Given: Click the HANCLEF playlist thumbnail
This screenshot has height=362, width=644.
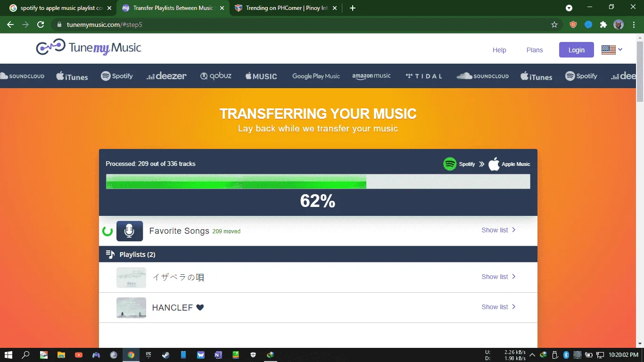Looking at the screenshot, I should (x=131, y=308).
